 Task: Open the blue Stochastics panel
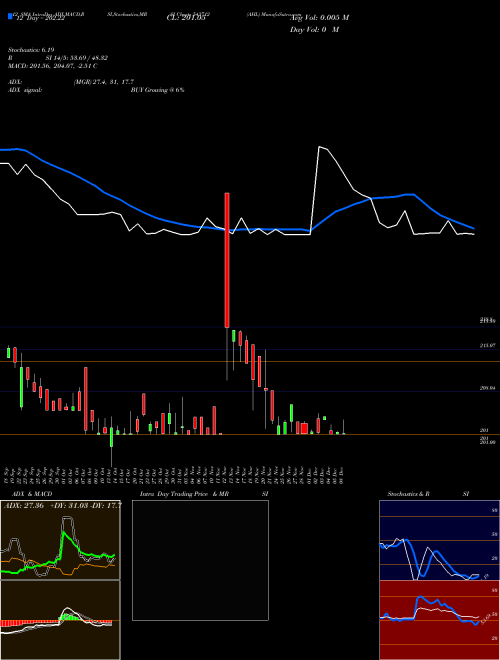tap(439, 540)
